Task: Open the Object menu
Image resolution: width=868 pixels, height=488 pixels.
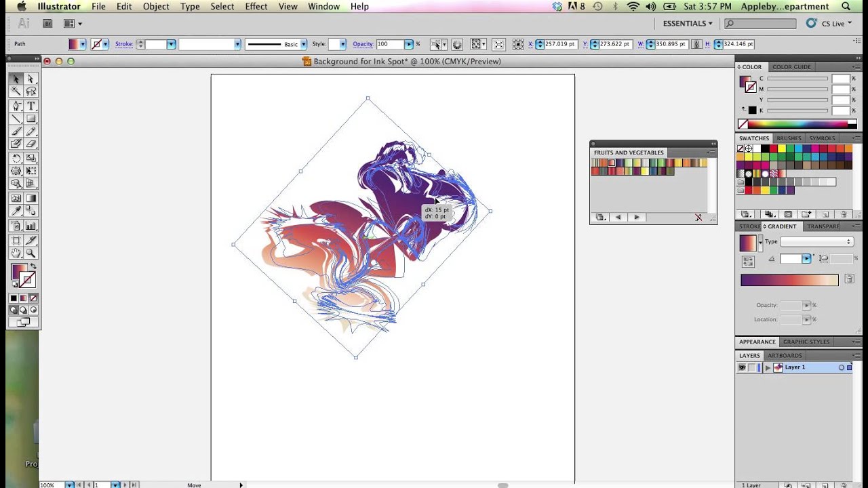Action: [156, 6]
